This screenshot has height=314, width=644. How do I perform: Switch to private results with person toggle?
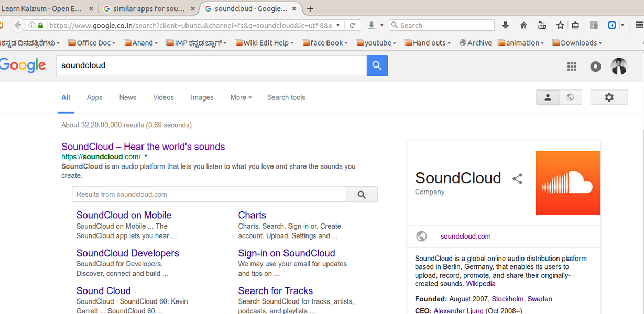548,97
